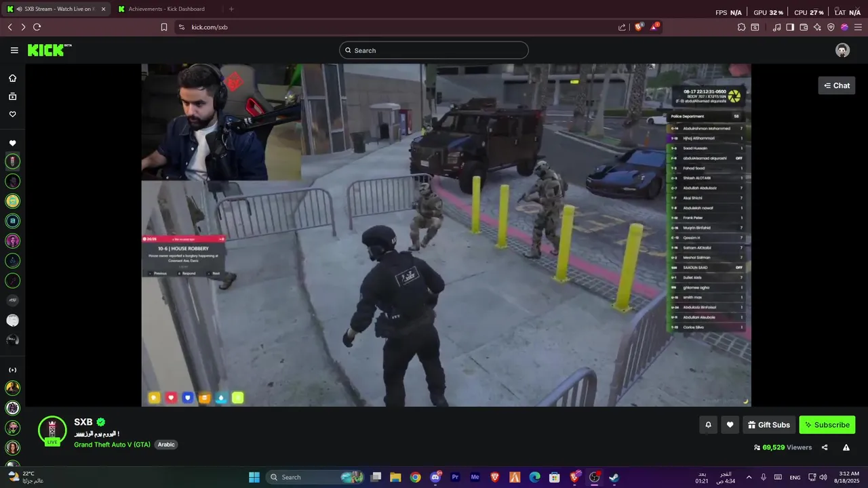Show hidden system tray icons
The width and height of the screenshot is (868, 488).
749,477
